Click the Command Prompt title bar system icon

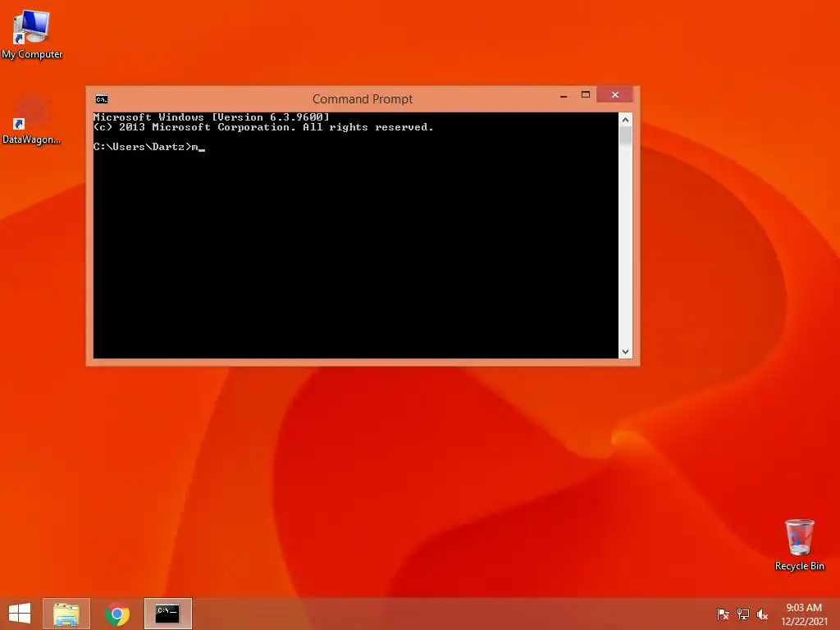tap(102, 99)
